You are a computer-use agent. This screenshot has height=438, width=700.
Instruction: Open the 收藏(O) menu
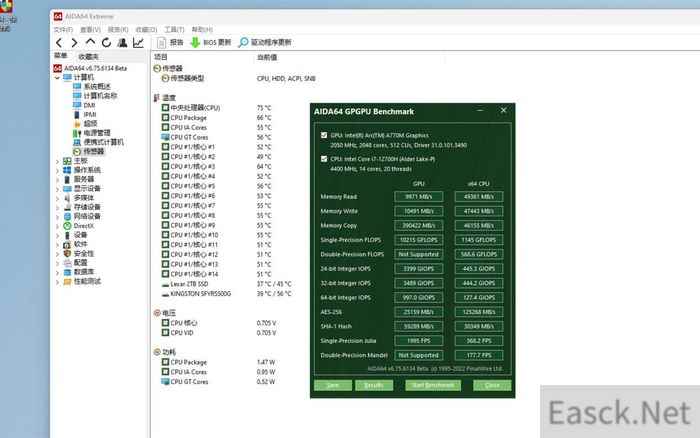click(x=146, y=29)
